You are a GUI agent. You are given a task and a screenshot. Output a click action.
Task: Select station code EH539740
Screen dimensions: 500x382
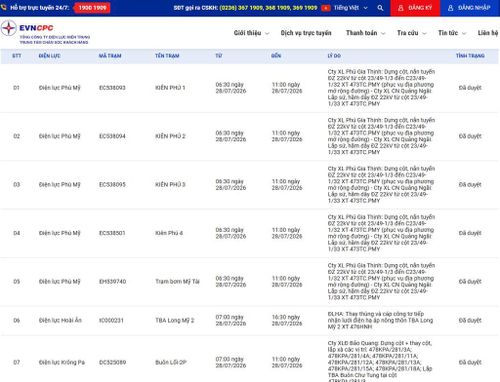113,282
